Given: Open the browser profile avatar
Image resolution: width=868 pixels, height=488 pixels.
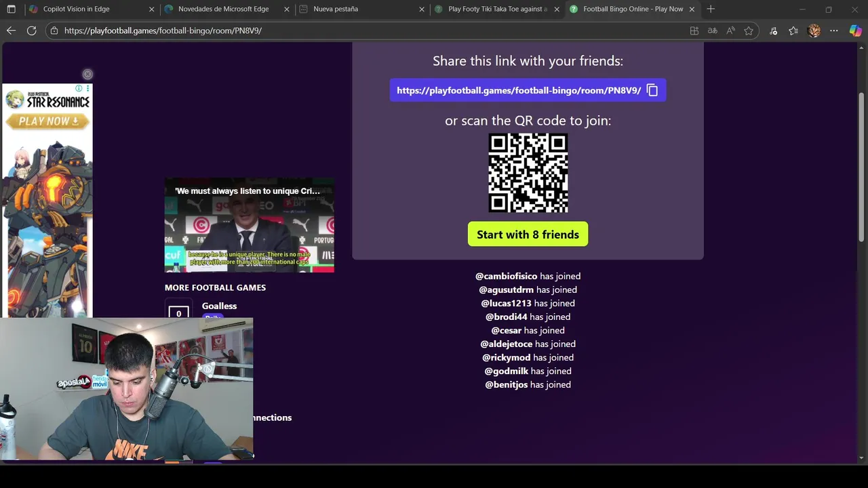Looking at the screenshot, I should pyautogui.click(x=814, y=30).
